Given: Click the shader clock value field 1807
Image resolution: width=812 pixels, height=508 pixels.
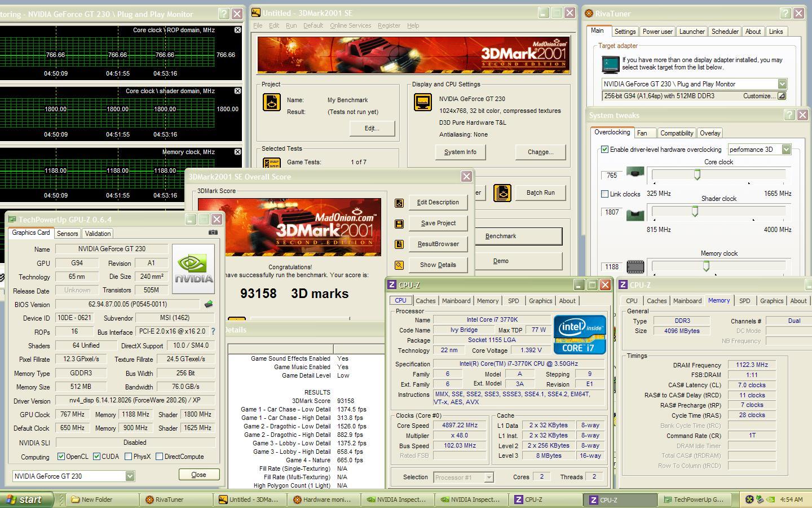Looking at the screenshot, I should point(612,212).
